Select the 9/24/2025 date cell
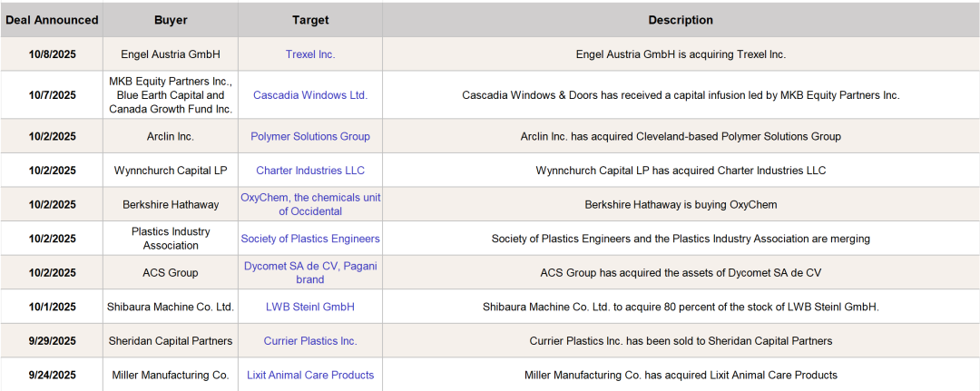 (x=52, y=375)
